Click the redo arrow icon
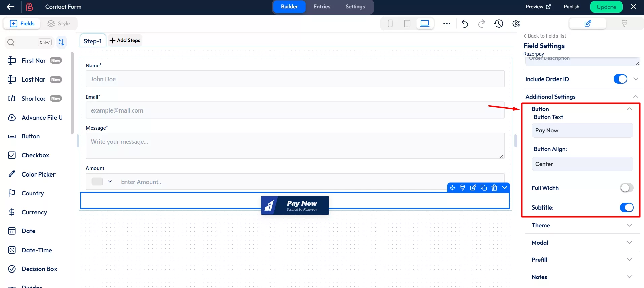Image resolution: width=644 pixels, height=288 pixels. (481, 23)
